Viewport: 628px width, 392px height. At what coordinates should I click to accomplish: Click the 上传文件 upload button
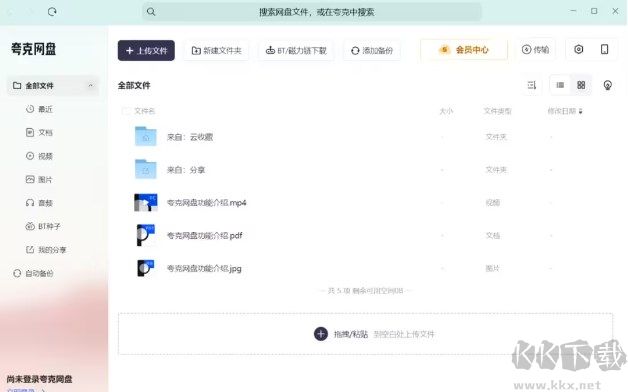click(146, 50)
